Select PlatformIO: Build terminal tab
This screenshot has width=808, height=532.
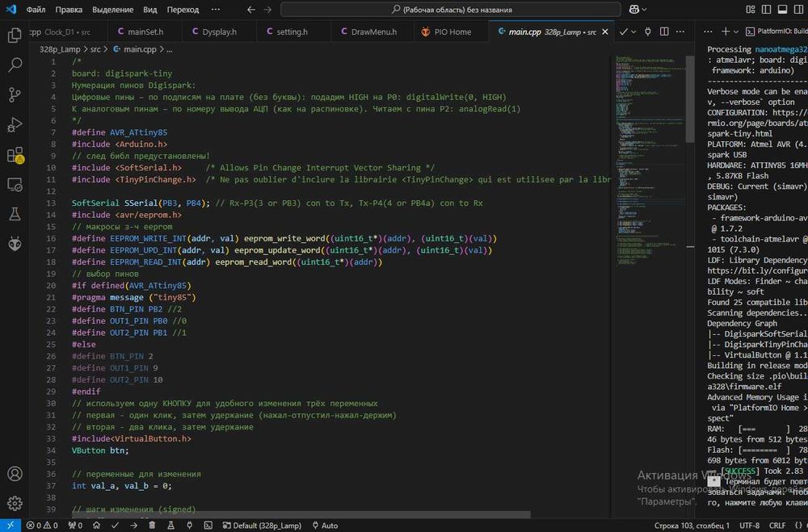point(777,31)
